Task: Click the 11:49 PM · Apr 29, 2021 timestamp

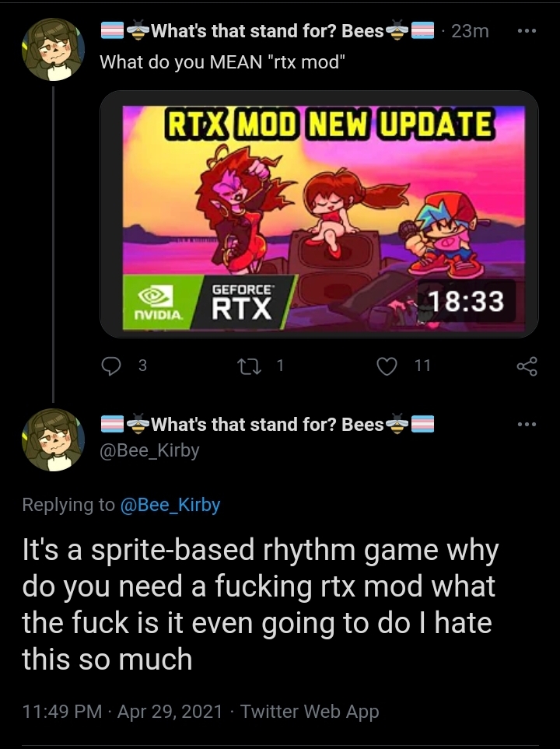Action: (x=122, y=711)
